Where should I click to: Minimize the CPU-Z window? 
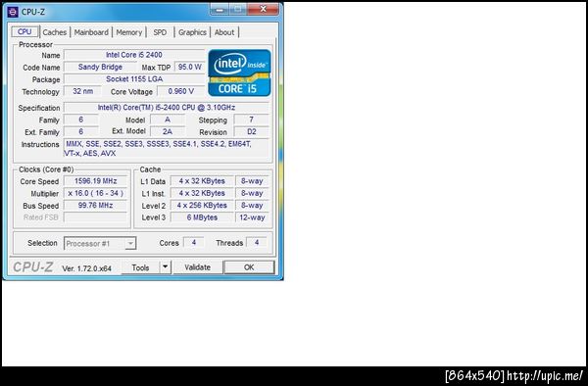click(x=220, y=9)
